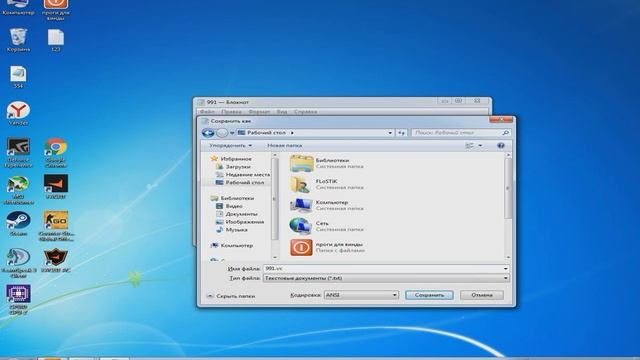Open the Файл menu in Notepad

point(207,111)
